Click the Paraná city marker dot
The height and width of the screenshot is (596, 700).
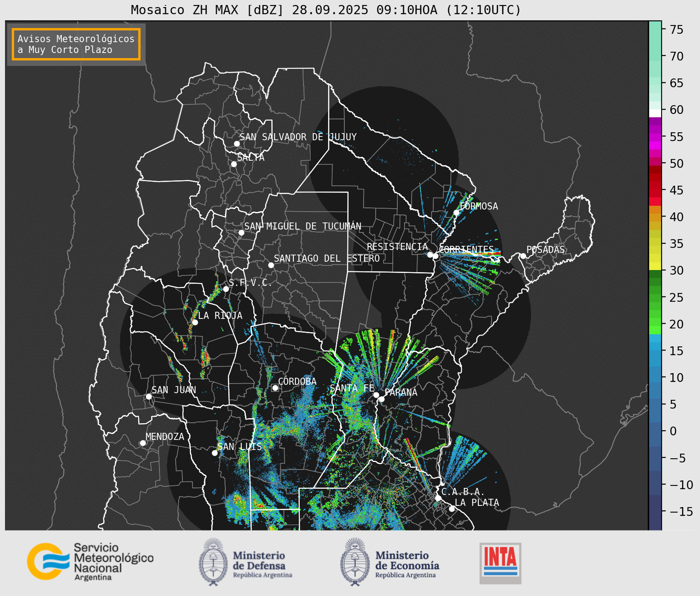click(x=382, y=399)
